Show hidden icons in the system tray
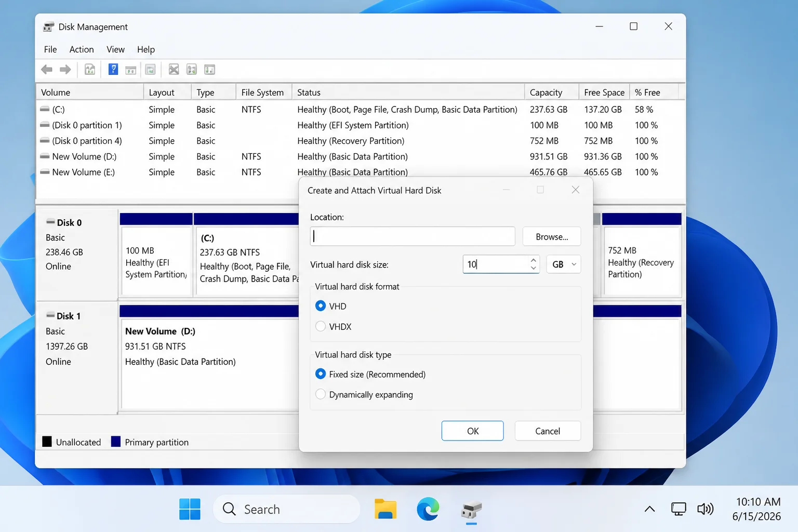 click(649, 509)
